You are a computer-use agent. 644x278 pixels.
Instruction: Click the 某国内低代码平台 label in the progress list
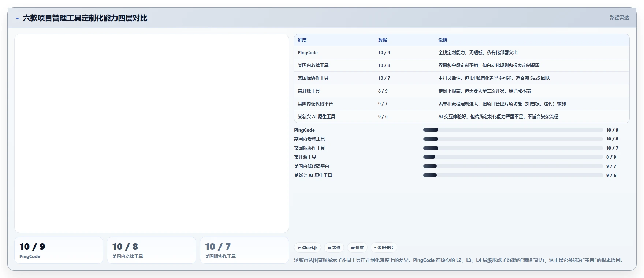tap(312, 166)
